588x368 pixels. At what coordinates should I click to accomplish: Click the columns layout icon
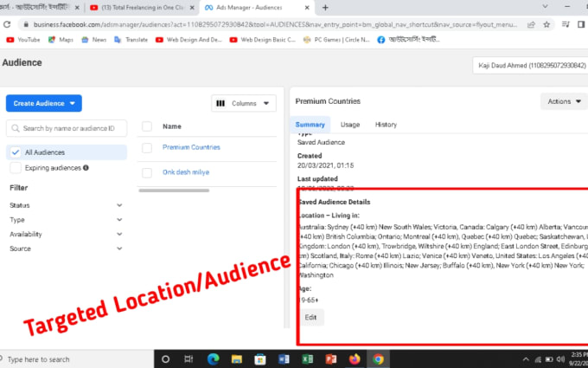(220, 103)
